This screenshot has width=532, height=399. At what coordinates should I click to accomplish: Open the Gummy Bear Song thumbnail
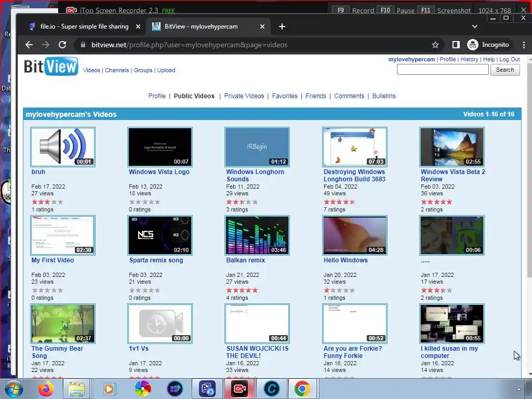point(63,324)
